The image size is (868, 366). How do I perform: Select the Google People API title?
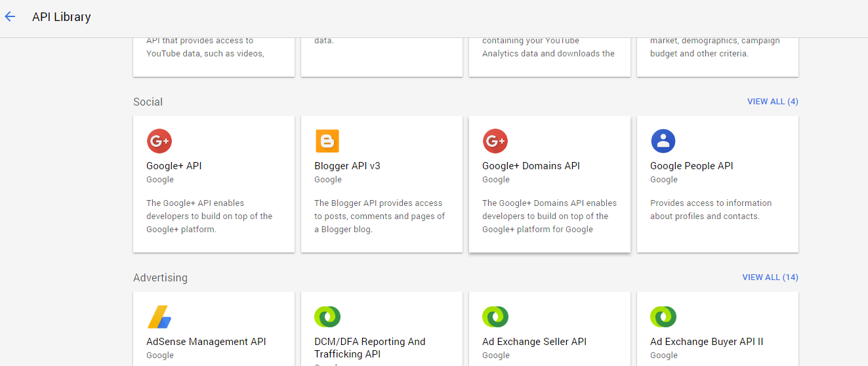click(x=692, y=166)
